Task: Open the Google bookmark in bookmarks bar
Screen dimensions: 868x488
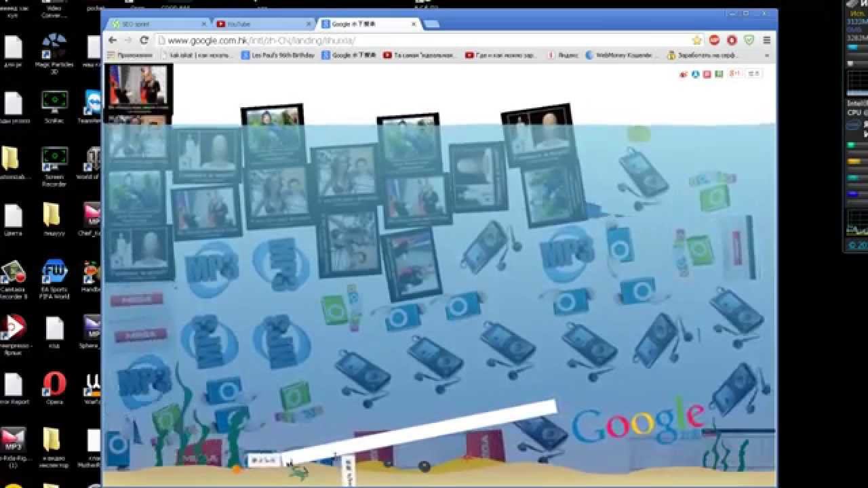Action: pos(349,56)
